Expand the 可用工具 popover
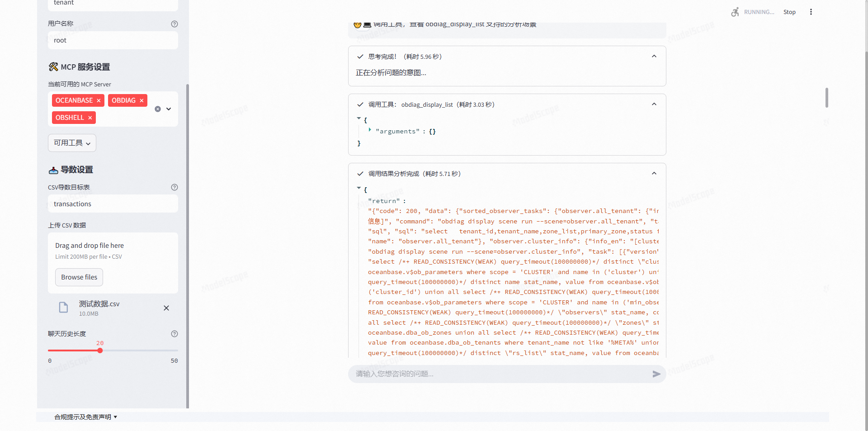The image size is (868, 431). [72, 143]
